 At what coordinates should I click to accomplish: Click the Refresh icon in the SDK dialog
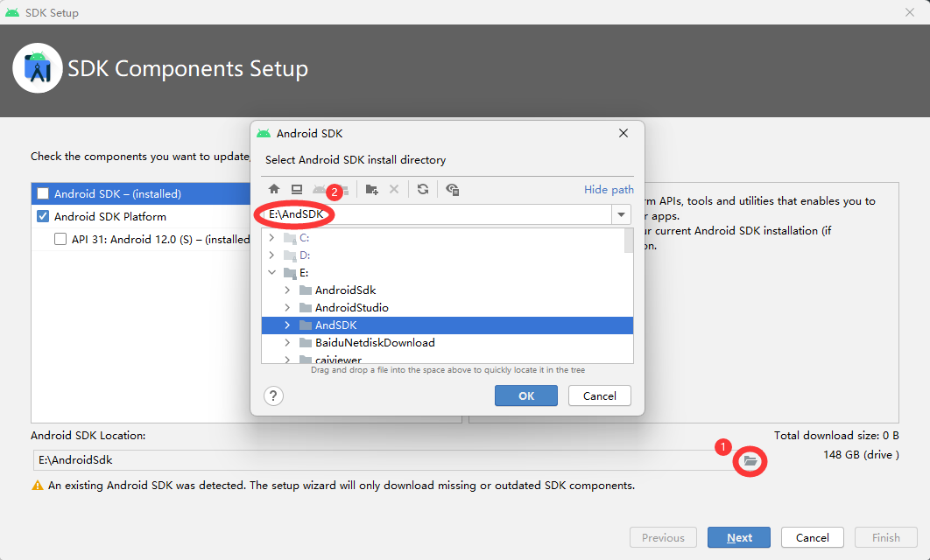[x=423, y=189]
